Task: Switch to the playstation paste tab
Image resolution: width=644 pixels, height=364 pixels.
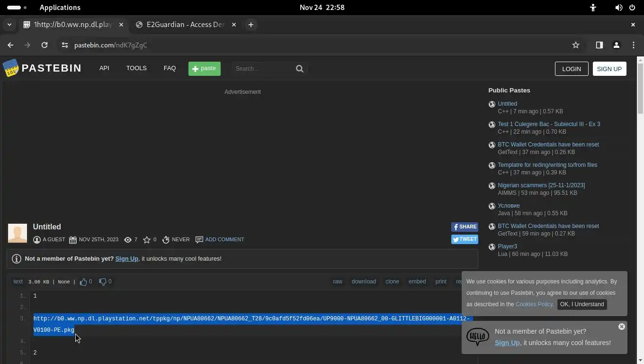Action: click(x=73, y=25)
